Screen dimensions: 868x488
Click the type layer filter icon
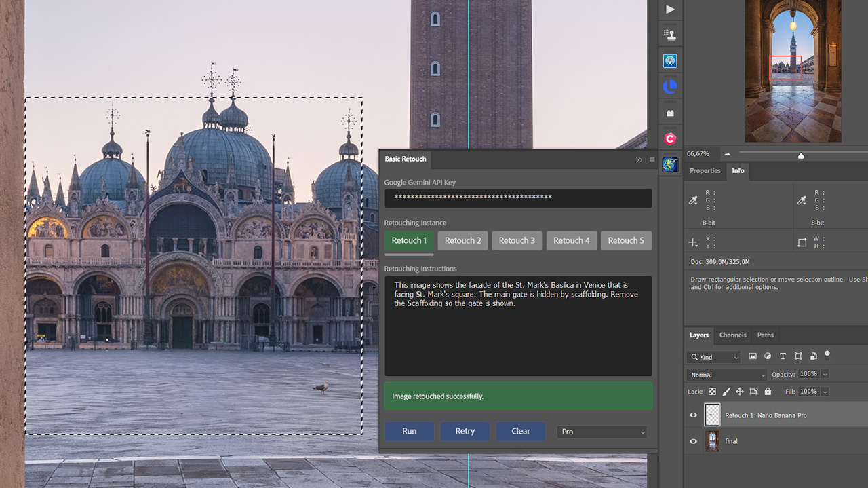point(783,356)
